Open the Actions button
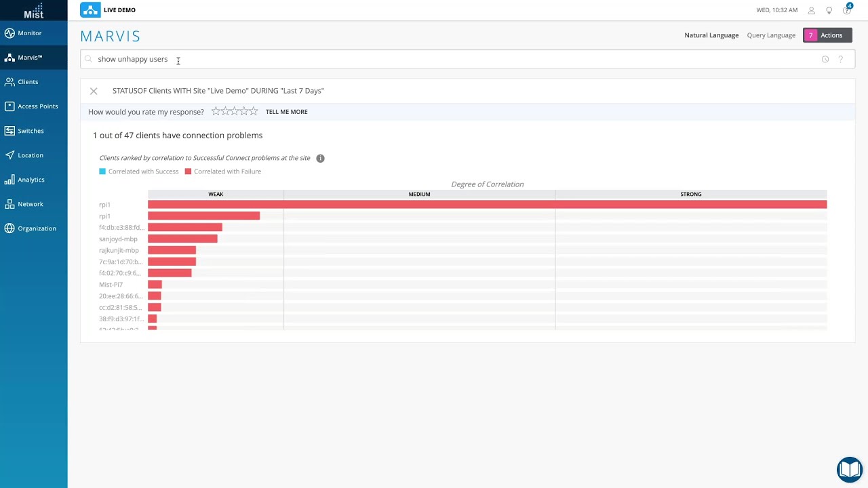This screenshot has height=488, width=868. pyautogui.click(x=827, y=35)
